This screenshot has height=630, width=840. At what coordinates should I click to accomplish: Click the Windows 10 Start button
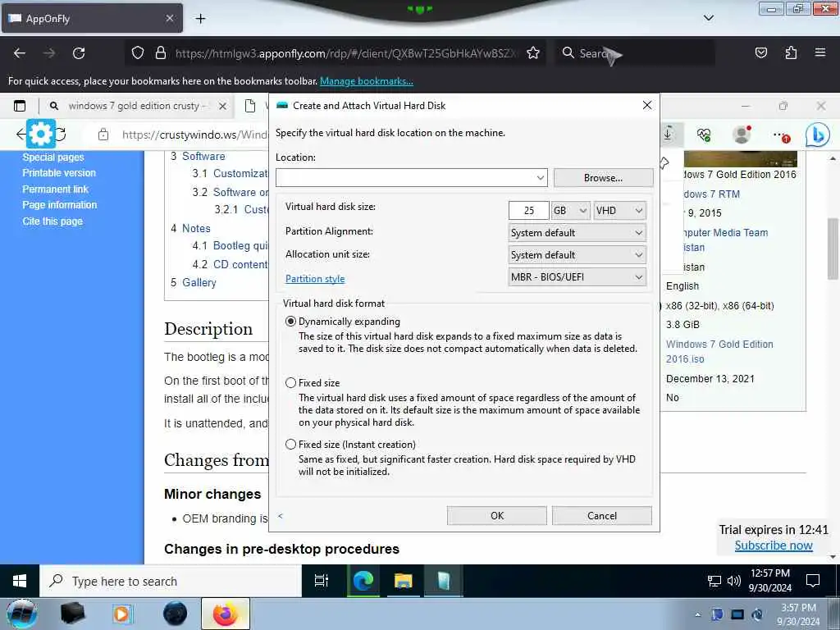point(20,581)
